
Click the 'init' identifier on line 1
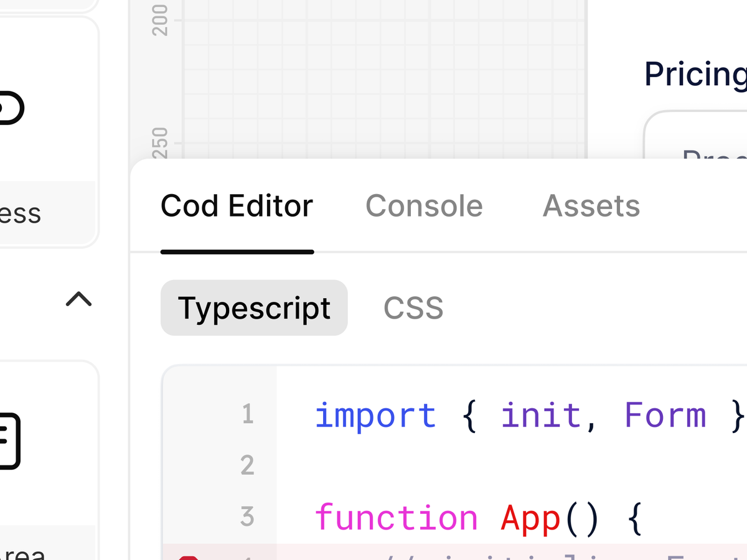pos(541,415)
